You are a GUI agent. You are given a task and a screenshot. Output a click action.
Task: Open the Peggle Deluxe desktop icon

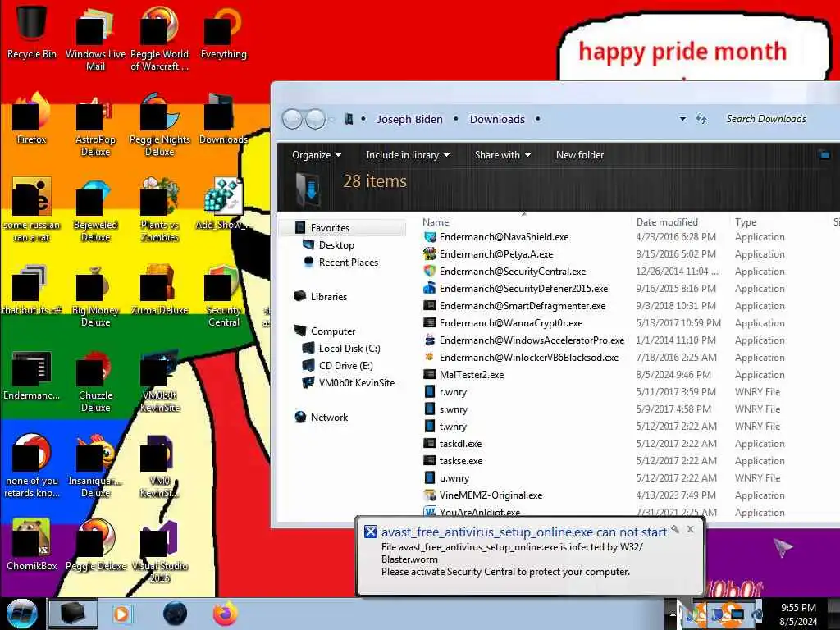coord(95,545)
